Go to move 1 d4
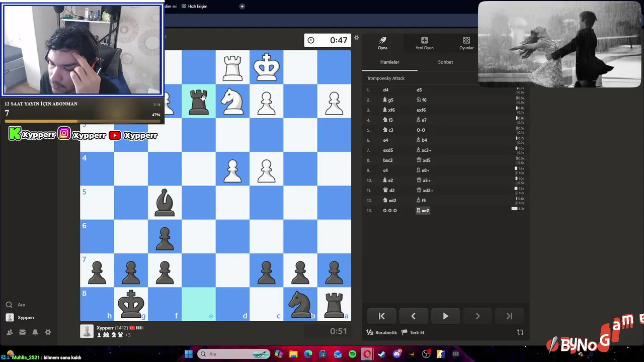 point(386,90)
